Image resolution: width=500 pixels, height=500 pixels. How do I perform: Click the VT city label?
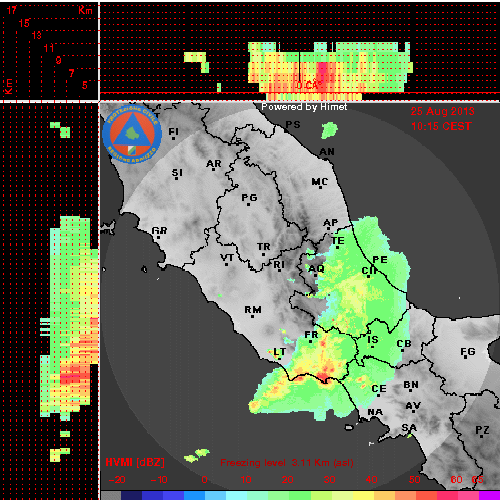(227, 258)
